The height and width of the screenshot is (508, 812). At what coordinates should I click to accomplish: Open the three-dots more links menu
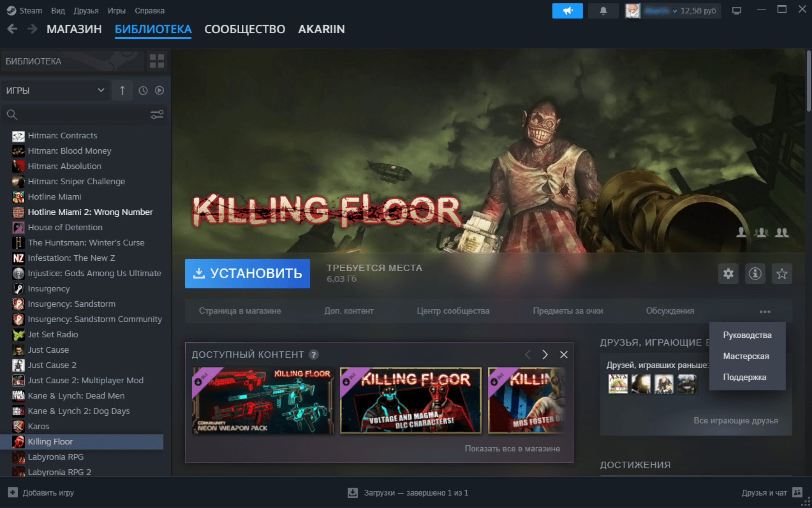(765, 311)
